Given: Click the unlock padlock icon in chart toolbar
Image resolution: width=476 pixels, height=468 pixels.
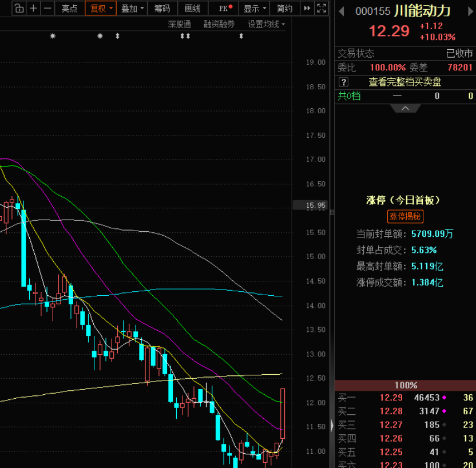Looking at the screenshot, I should click(19, 8).
